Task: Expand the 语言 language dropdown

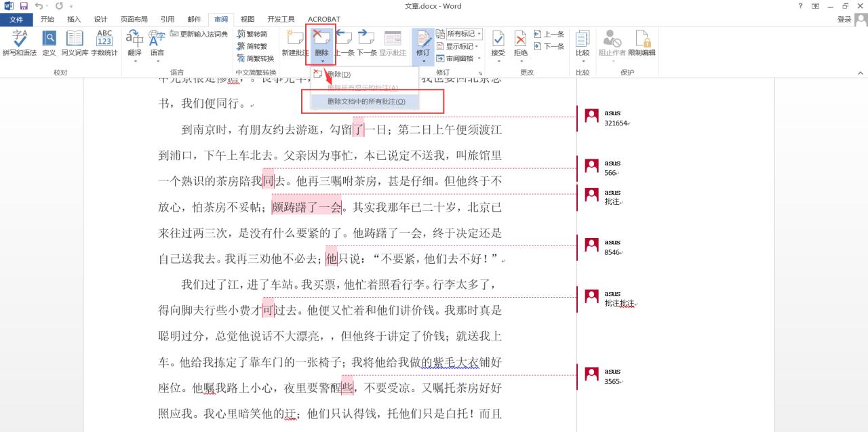Action: 157,61
